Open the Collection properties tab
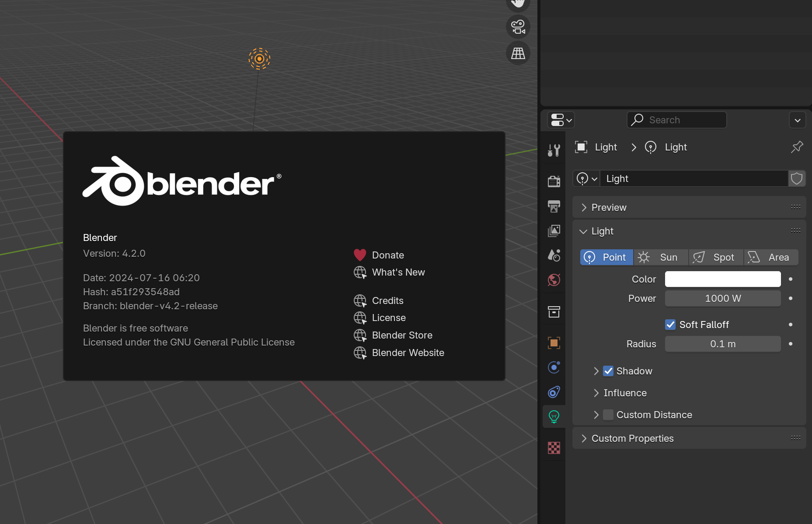 pos(554,312)
